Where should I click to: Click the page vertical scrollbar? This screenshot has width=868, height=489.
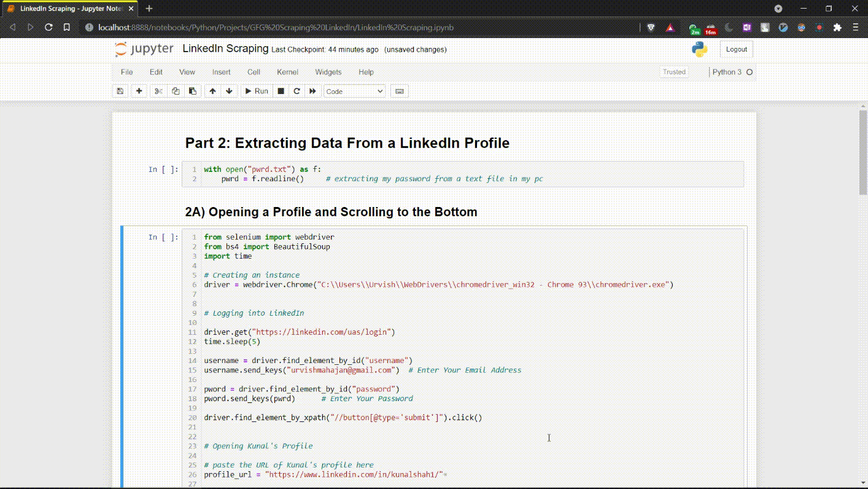(x=862, y=154)
